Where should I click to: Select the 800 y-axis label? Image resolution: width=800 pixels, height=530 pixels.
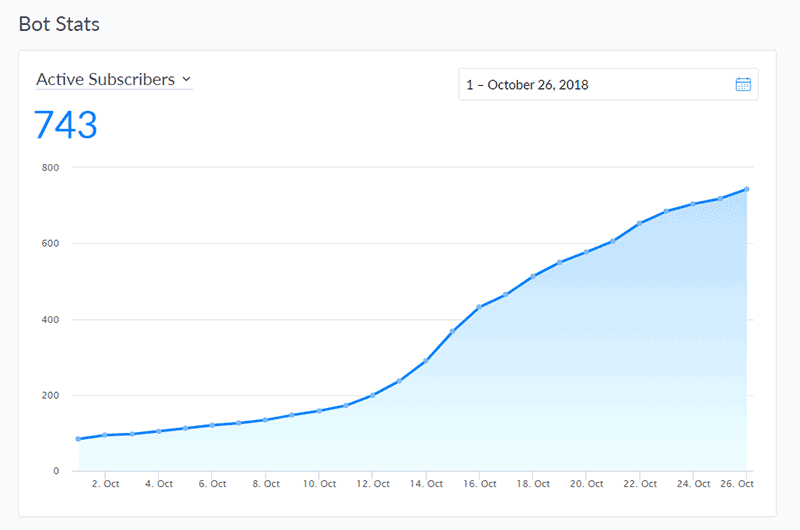51,167
